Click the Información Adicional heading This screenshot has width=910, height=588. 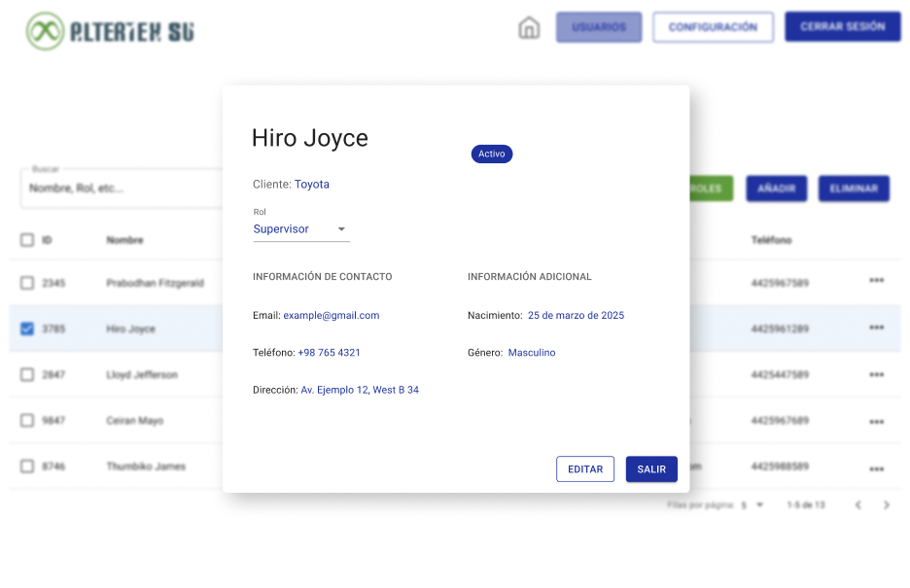[x=529, y=277]
